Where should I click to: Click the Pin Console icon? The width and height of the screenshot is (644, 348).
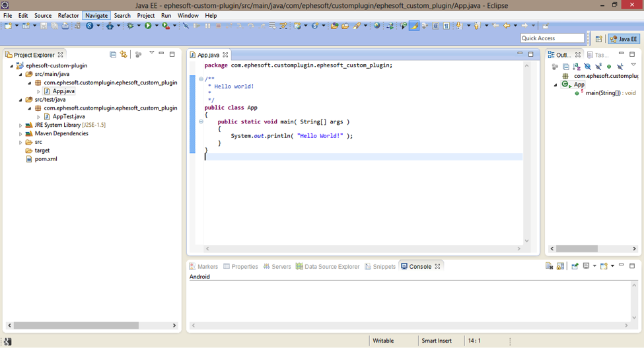click(x=575, y=266)
